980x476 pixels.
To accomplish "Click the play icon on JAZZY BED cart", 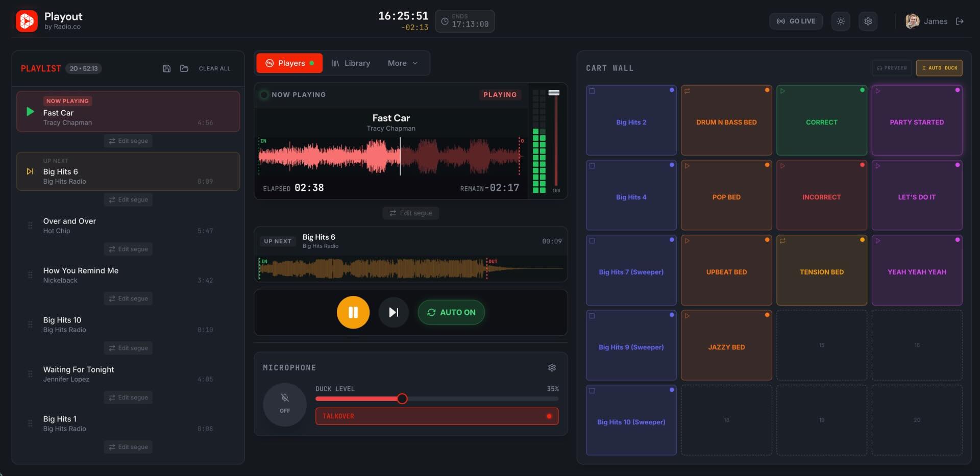I will (687, 316).
